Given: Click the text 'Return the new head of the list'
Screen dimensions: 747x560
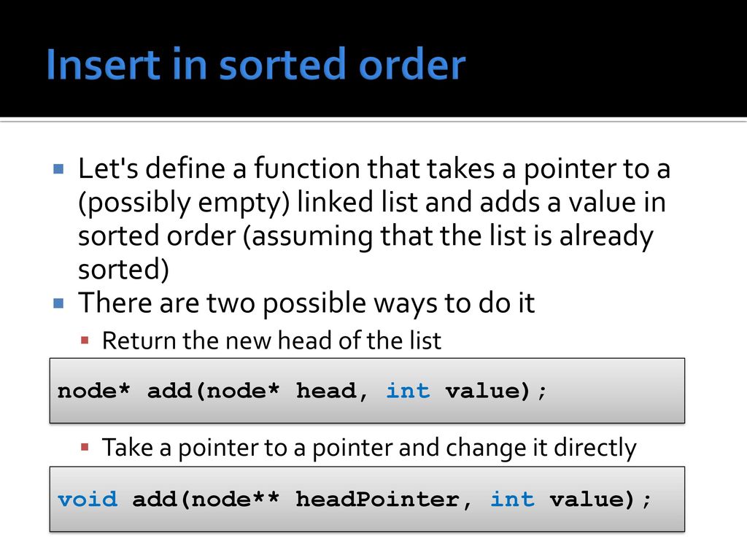Looking at the screenshot, I should [x=271, y=341].
